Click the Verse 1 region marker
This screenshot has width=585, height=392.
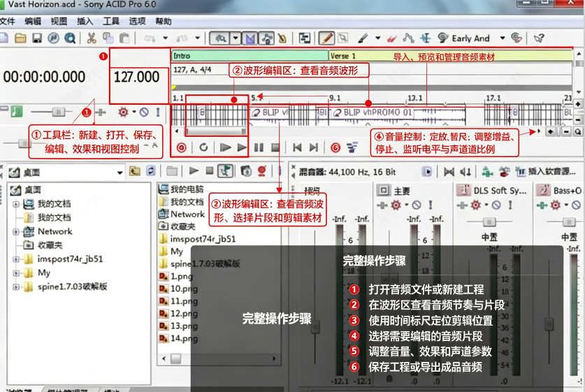pos(450,56)
